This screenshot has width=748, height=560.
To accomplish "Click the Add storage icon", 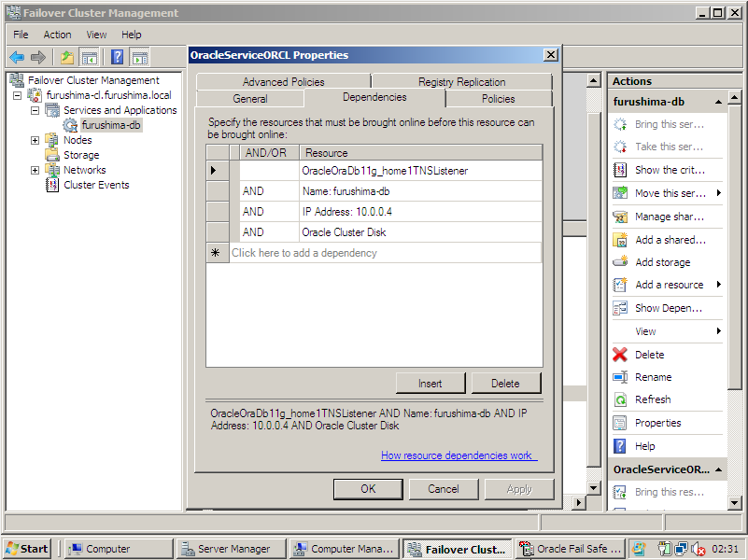I will (x=620, y=262).
